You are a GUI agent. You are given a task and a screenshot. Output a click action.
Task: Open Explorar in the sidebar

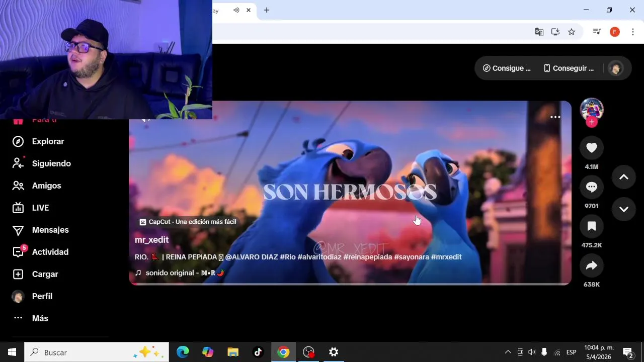tap(48, 141)
